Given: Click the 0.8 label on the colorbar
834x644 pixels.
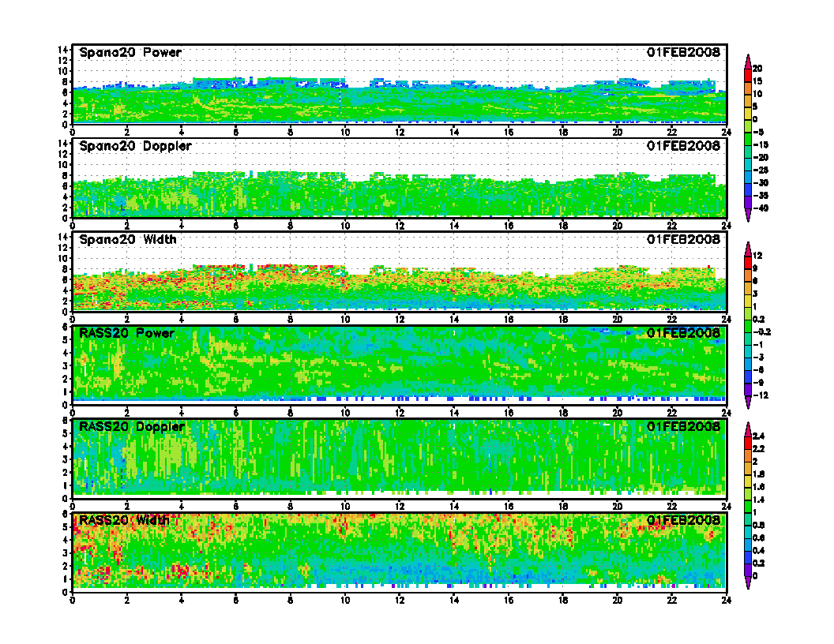Looking at the screenshot, I should pyautogui.click(x=758, y=525).
